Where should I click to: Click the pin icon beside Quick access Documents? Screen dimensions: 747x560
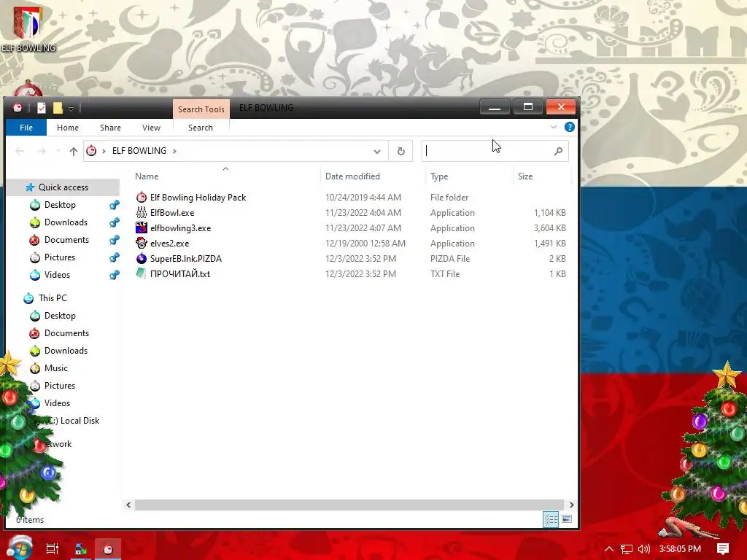[115, 241]
